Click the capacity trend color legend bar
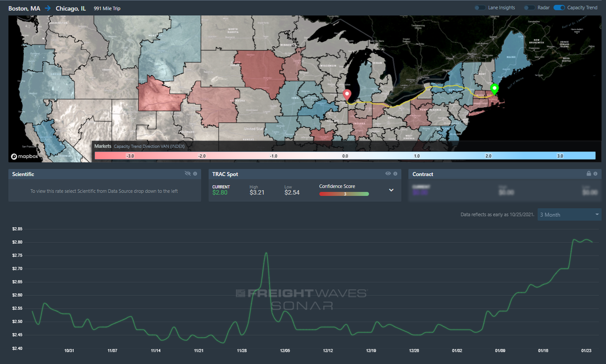Viewport: 606px width, 364px height. pos(345,157)
